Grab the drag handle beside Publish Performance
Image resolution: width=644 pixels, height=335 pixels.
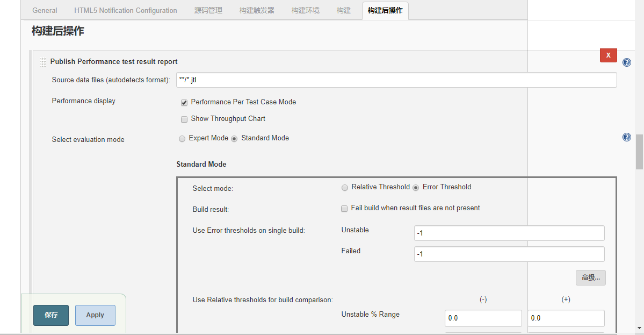pos(43,62)
